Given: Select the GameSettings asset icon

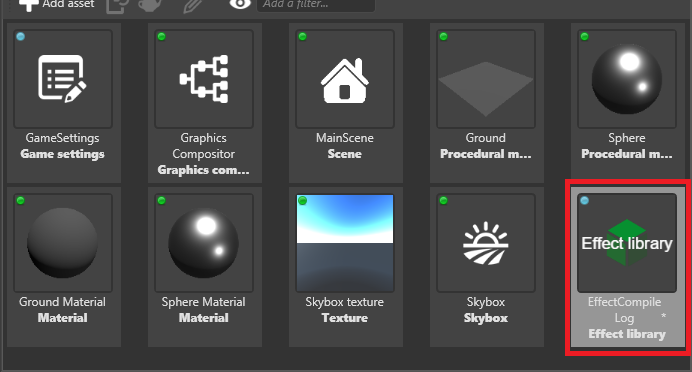Looking at the screenshot, I should click(x=63, y=79).
